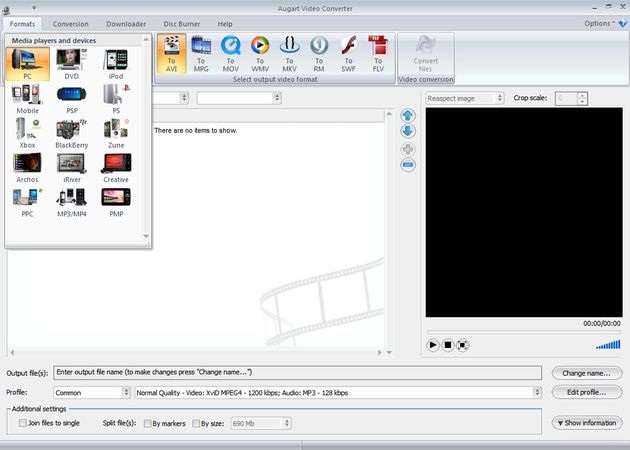
Task: Click the Output file name field
Action: [x=297, y=372]
